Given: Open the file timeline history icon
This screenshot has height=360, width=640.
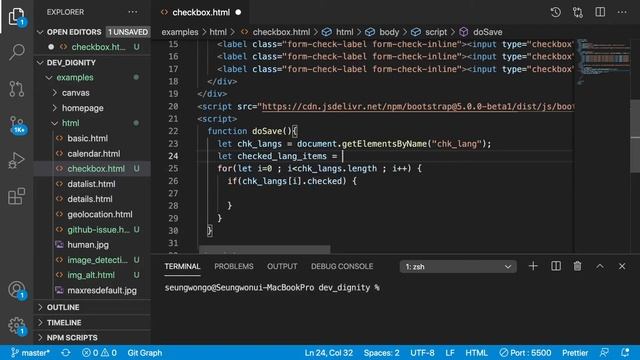Looking at the screenshot, I should tap(556, 12).
